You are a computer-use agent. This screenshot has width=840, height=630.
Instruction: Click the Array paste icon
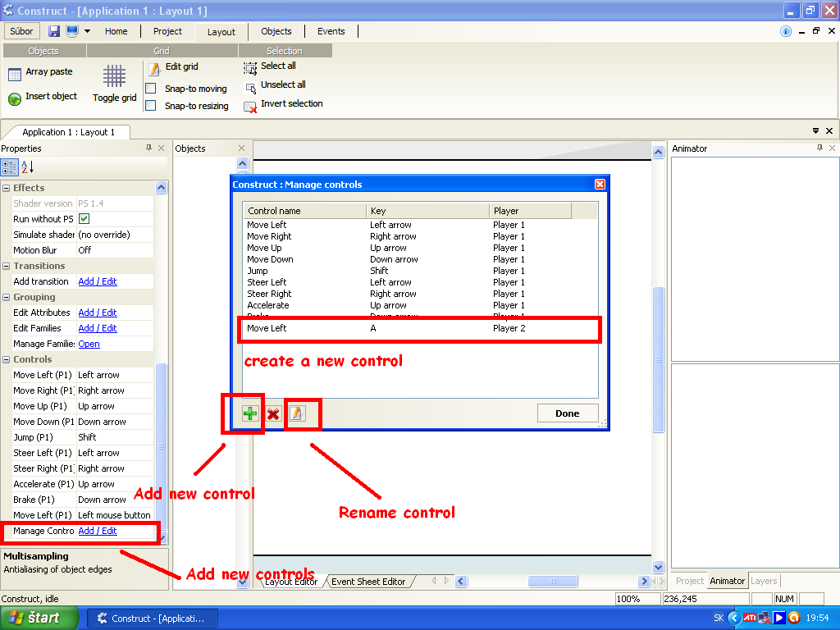tap(15, 74)
